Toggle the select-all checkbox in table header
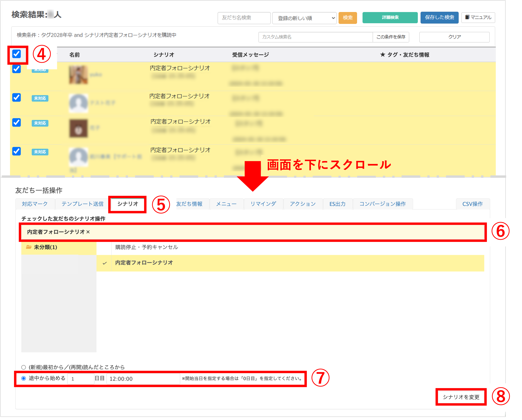This screenshot has width=522, height=420. [x=17, y=54]
